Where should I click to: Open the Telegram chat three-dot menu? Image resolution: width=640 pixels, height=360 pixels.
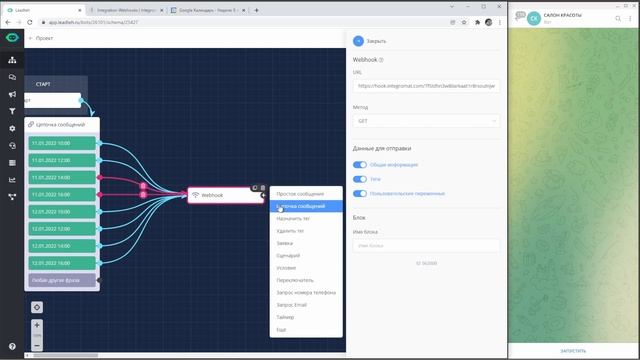631,18
